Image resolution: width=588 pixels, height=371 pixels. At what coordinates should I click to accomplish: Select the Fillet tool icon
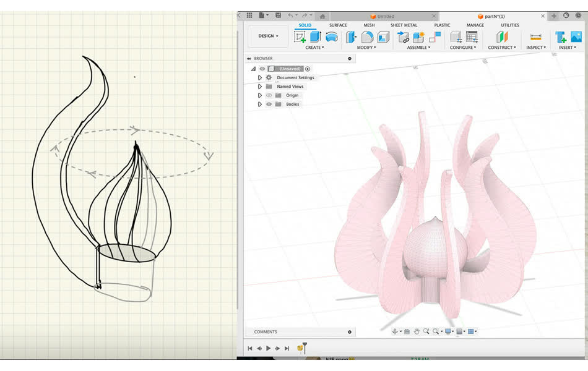(368, 37)
